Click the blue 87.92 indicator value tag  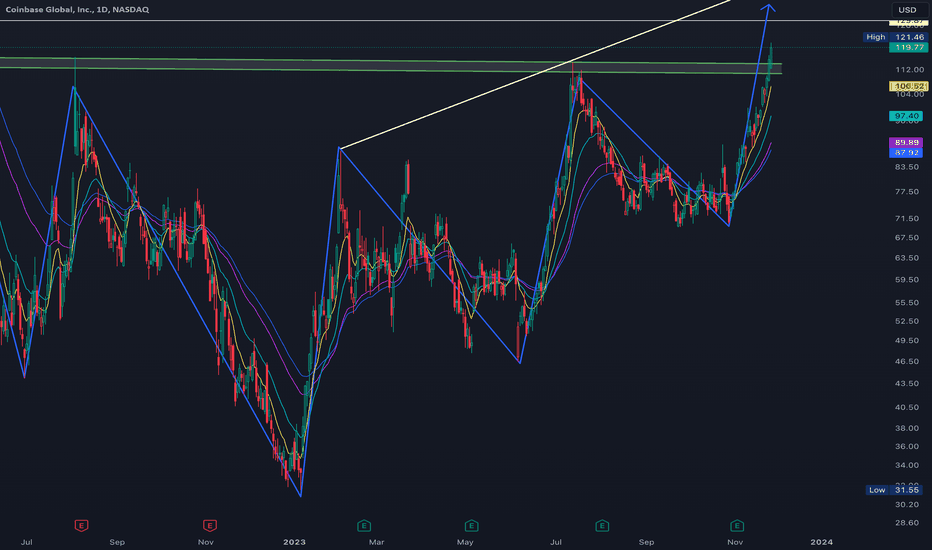906,152
